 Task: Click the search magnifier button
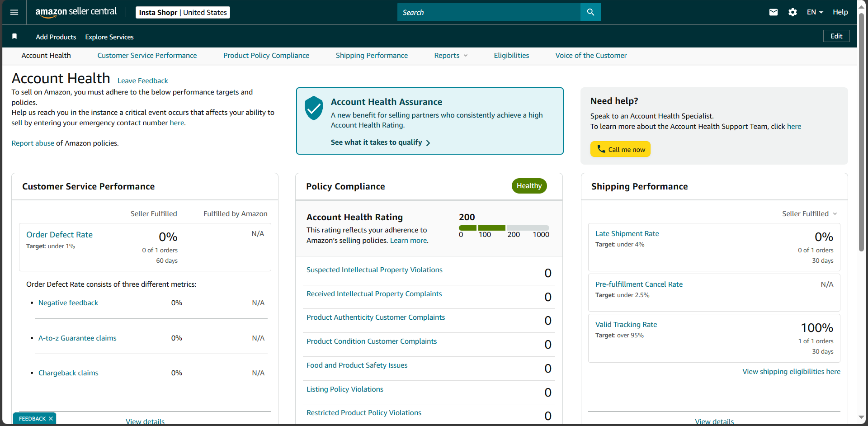coord(590,12)
